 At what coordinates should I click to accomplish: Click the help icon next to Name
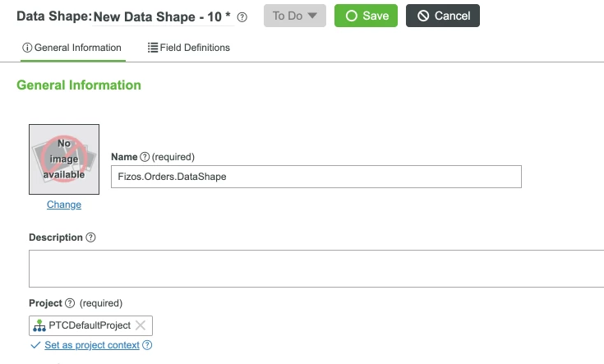(x=145, y=157)
